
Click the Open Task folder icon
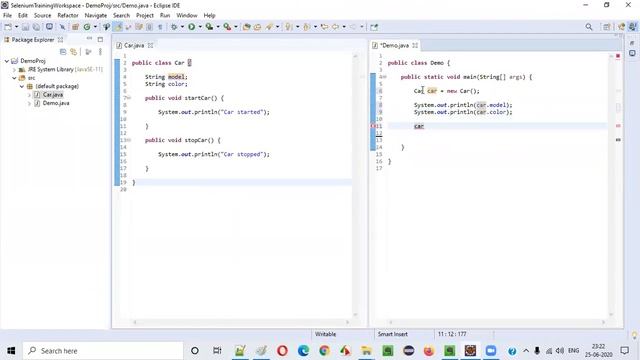click(258, 27)
